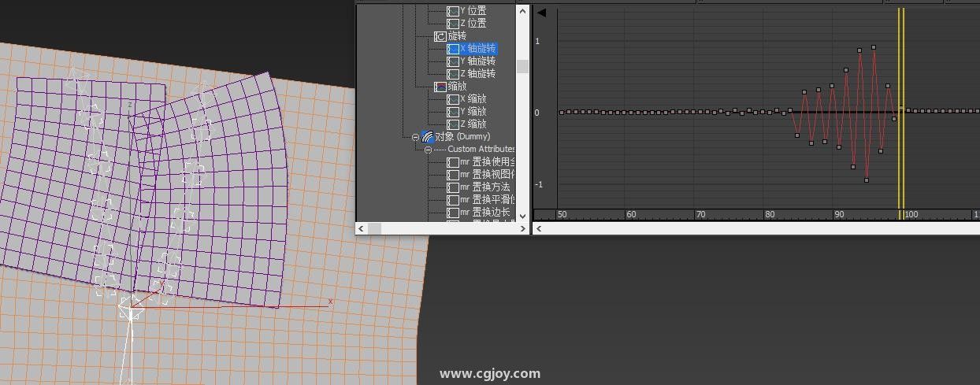Click the mr 置换视图 track icon
Image resolution: width=980 pixels, height=385 pixels.
point(453,175)
